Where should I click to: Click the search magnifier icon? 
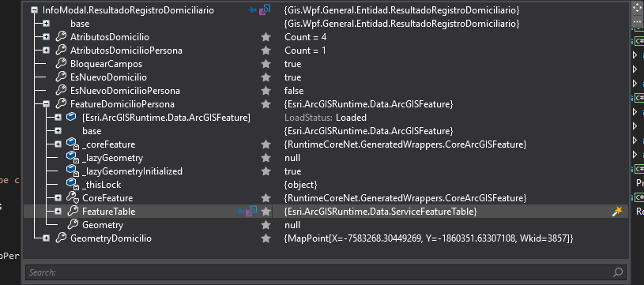coord(618,272)
